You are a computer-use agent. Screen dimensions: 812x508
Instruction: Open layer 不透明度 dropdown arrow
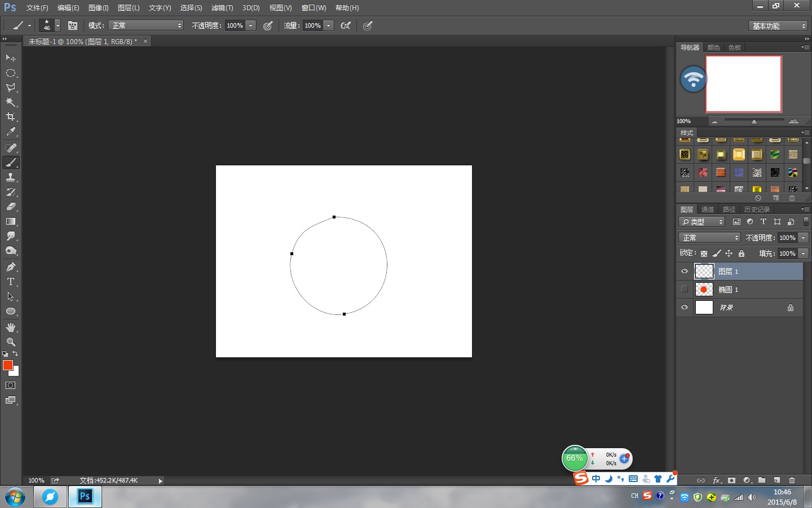pyautogui.click(x=804, y=238)
